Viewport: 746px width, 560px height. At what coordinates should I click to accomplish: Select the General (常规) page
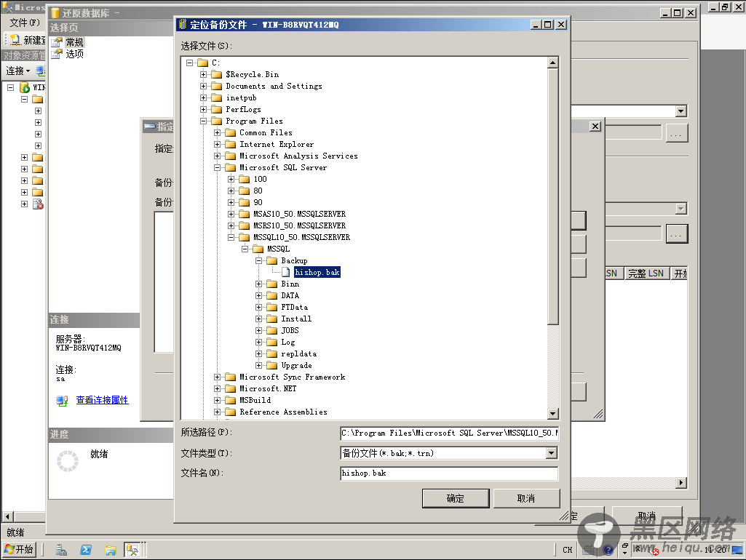[74, 42]
